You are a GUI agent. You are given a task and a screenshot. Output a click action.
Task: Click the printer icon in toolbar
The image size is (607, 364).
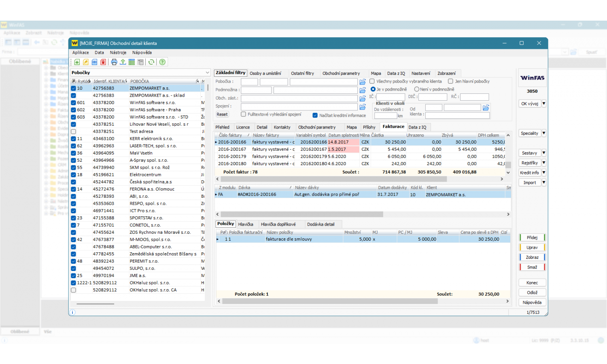click(114, 62)
